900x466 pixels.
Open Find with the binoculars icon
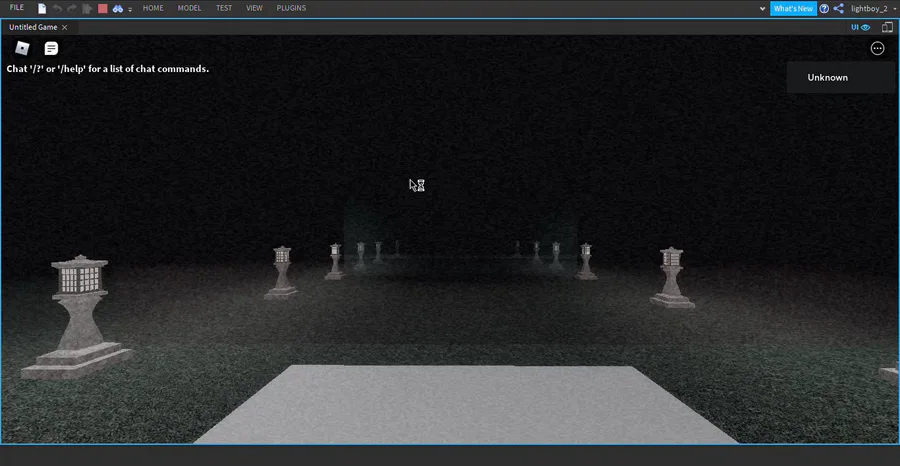point(118,9)
